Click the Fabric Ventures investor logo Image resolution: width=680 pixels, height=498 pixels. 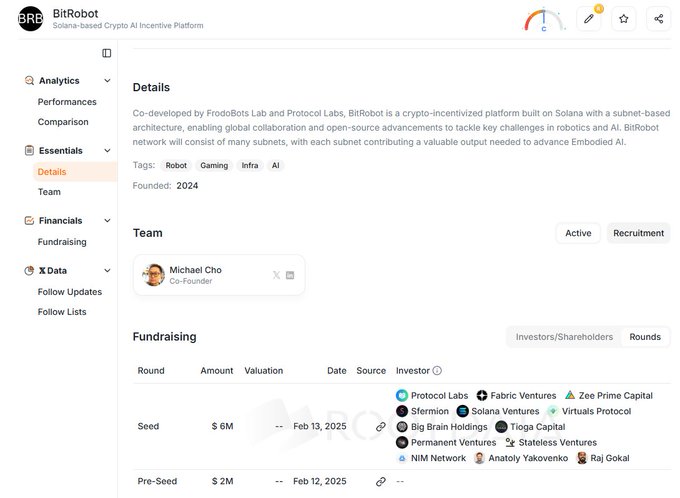click(482, 395)
